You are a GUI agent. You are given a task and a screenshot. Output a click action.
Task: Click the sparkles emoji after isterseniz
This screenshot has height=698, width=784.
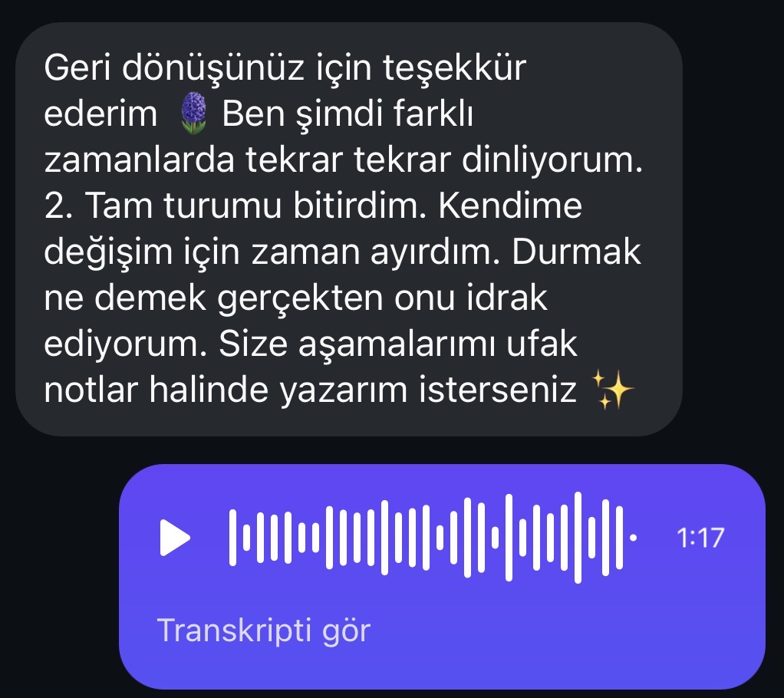pyautogui.click(x=612, y=390)
